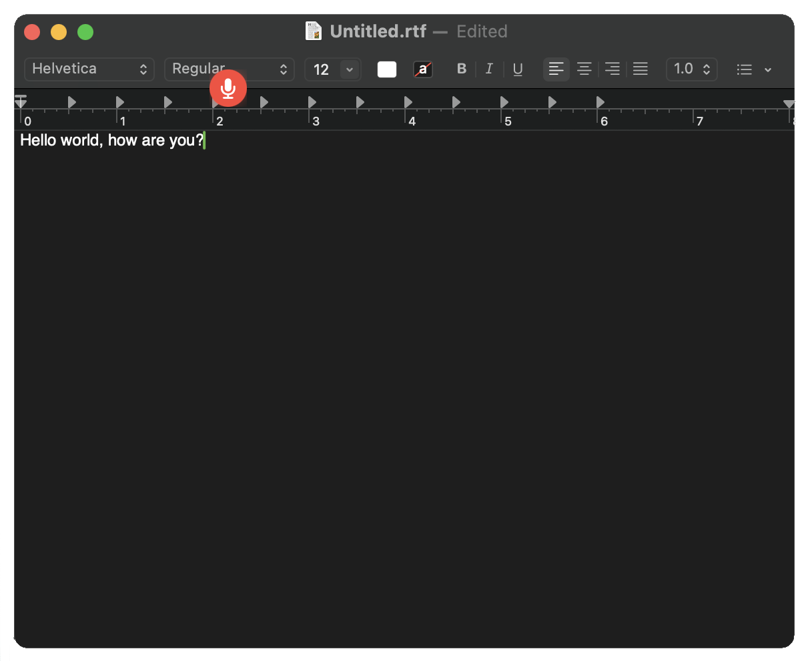Apply italic styling to text
The width and height of the screenshot is (812, 661).
[489, 69]
